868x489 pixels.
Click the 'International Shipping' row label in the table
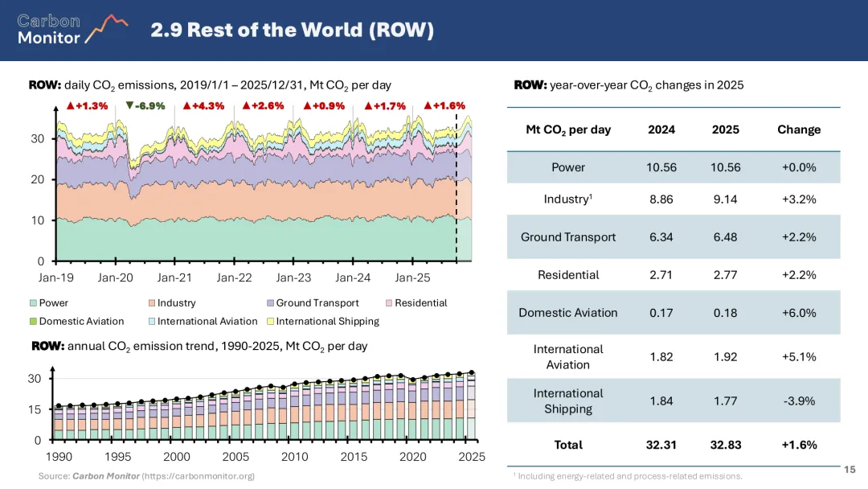[568, 401]
